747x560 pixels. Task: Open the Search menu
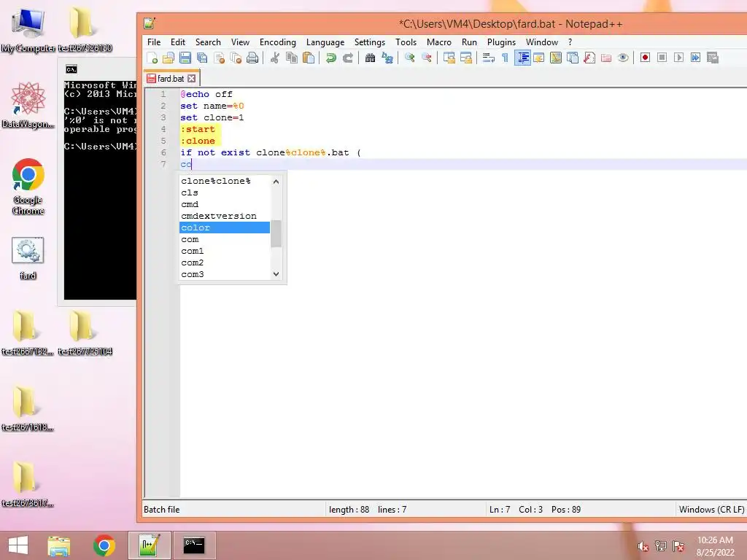click(208, 42)
